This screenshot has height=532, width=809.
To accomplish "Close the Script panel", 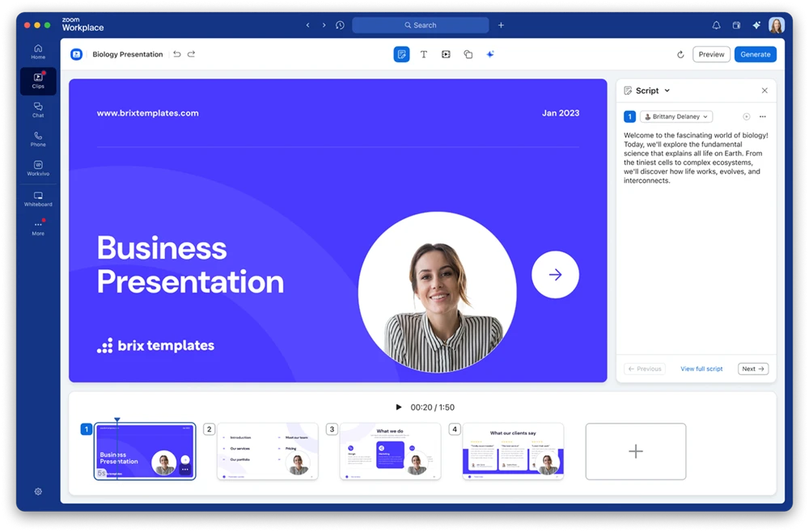I will pyautogui.click(x=765, y=91).
